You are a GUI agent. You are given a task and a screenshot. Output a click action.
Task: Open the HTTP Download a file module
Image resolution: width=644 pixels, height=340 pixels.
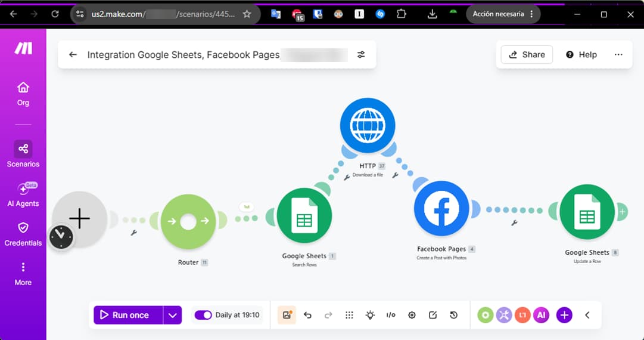[368, 125]
